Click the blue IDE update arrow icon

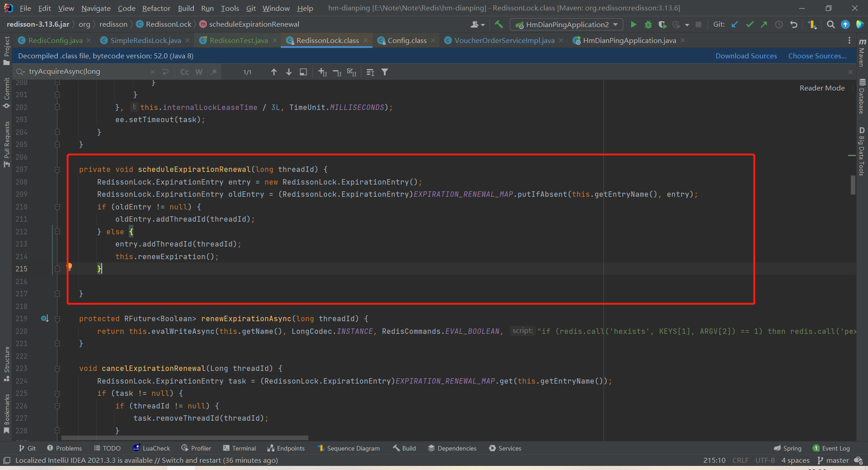coord(845,24)
